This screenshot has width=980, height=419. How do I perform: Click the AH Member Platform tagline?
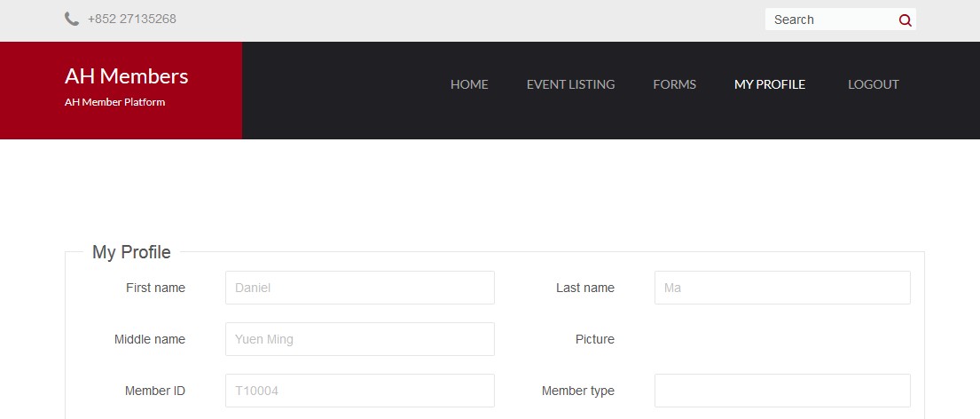click(x=115, y=102)
